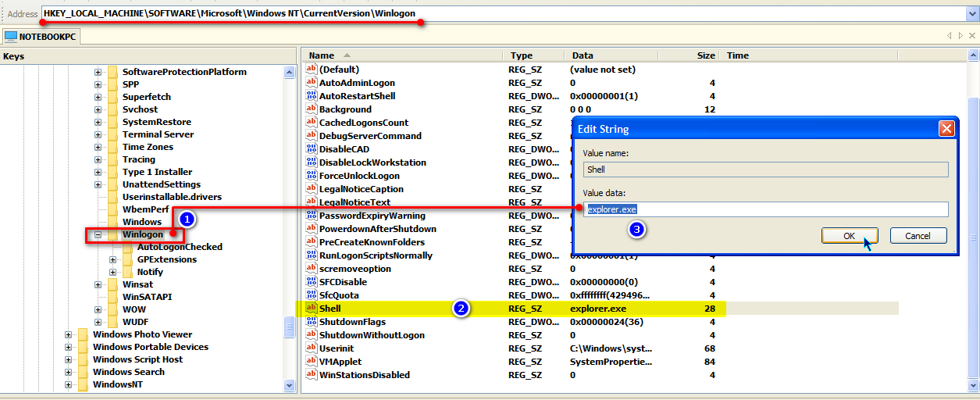
Task: Click the Windows Search folder icon
Action: pyautogui.click(x=84, y=372)
